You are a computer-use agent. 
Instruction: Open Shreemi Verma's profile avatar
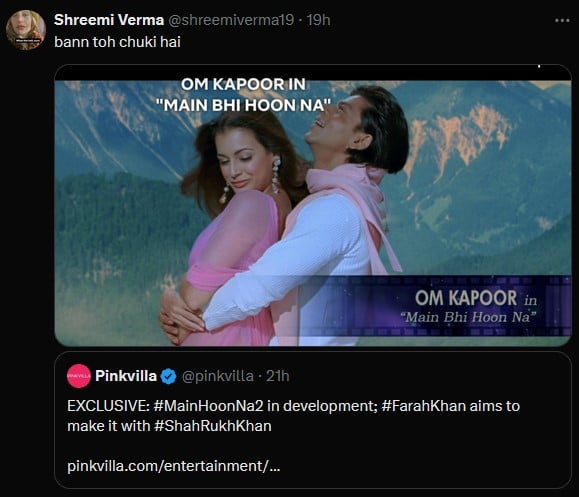point(26,30)
